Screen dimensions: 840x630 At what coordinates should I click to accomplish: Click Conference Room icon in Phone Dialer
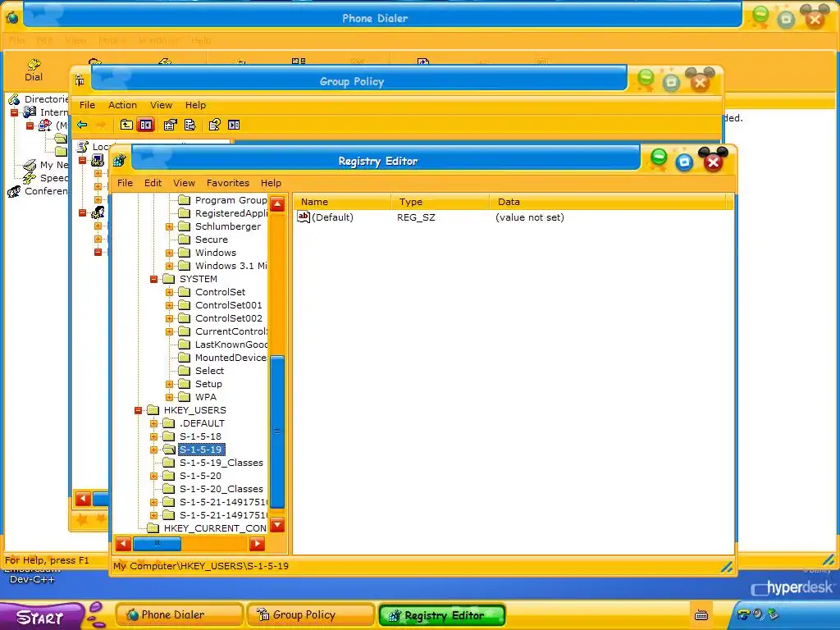coord(14,191)
